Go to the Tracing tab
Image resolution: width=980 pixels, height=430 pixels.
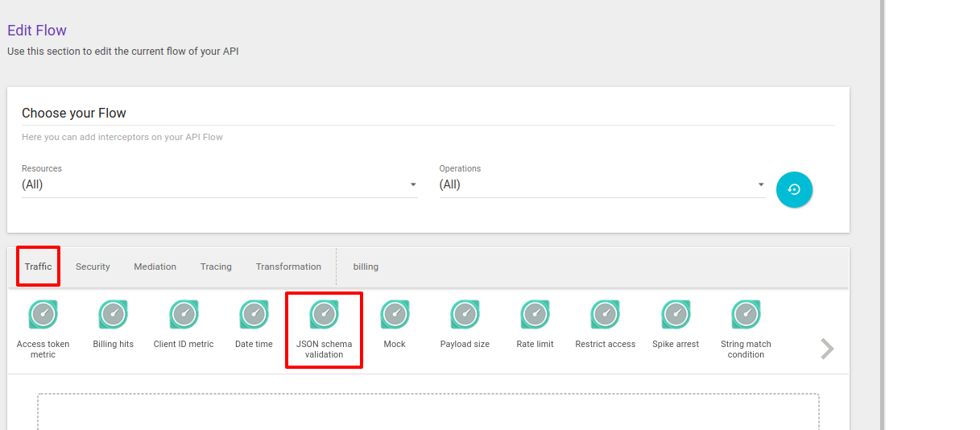(x=216, y=267)
